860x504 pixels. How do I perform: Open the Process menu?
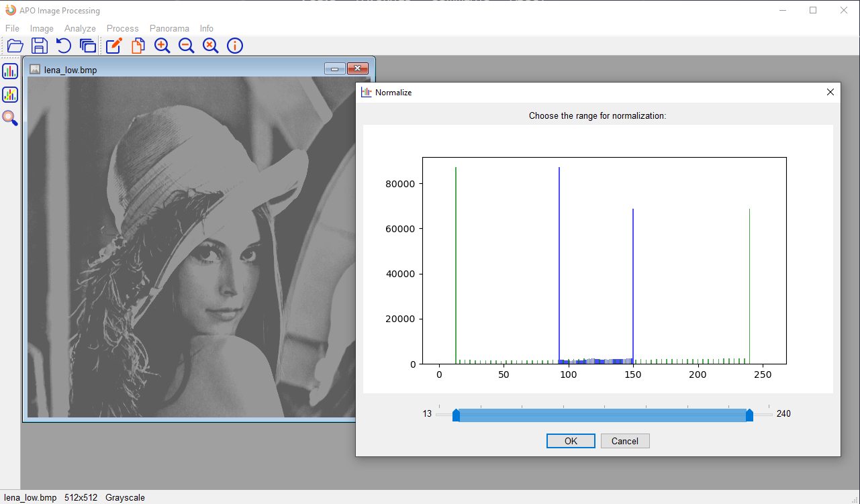pos(122,28)
